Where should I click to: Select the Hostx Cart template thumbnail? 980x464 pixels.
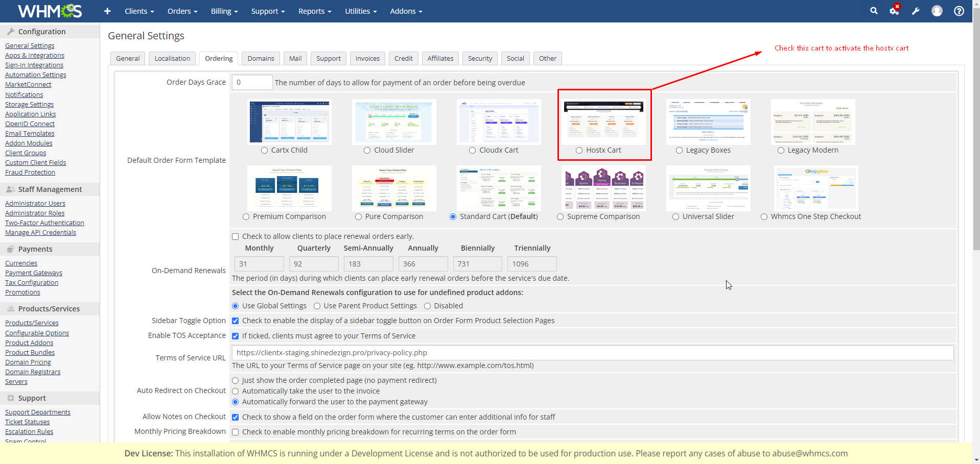click(603, 122)
